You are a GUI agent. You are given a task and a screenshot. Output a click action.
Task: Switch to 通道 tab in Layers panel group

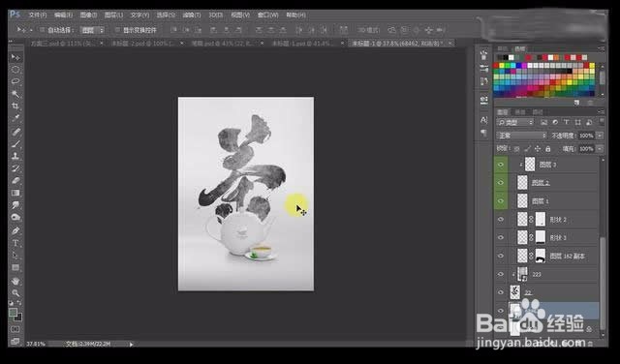[x=520, y=112]
